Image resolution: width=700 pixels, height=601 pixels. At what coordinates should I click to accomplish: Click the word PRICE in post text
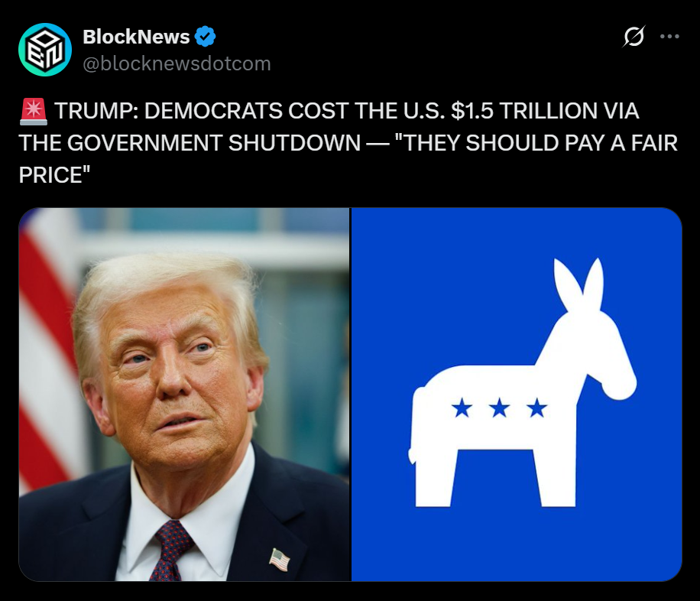(50, 175)
